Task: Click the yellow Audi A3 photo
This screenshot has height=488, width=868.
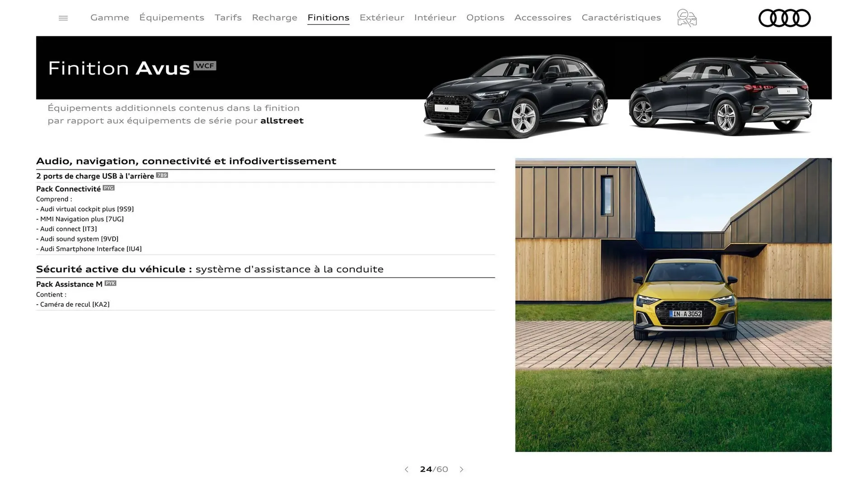Action: pyautogui.click(x=673, y=305)
